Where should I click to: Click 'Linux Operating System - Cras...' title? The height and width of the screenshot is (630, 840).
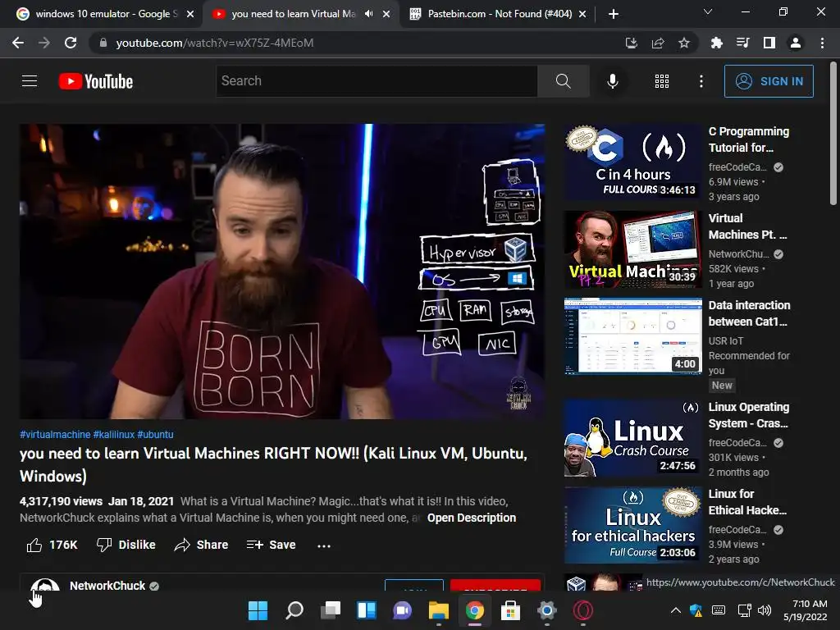coord(748,415)
